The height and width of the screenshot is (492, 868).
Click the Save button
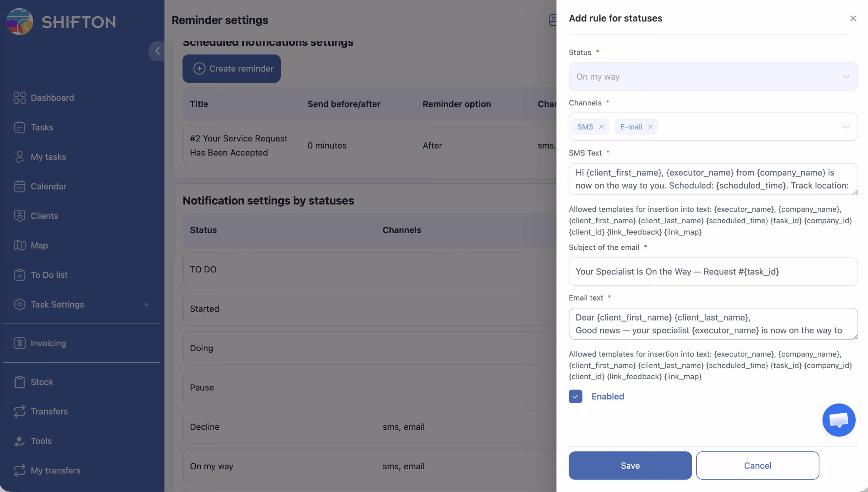pyautogui.click(x=630, y=465)
